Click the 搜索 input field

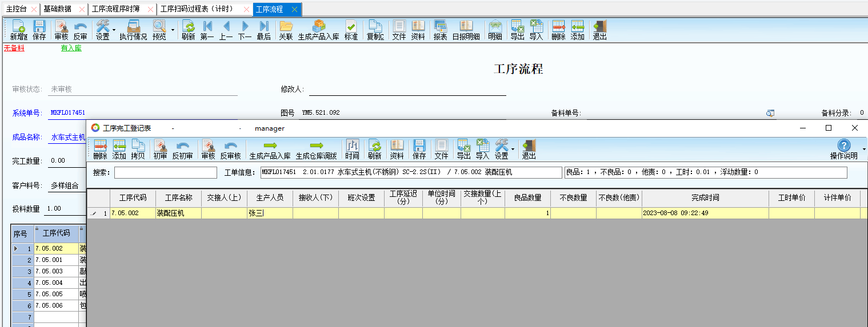point(166,172)
